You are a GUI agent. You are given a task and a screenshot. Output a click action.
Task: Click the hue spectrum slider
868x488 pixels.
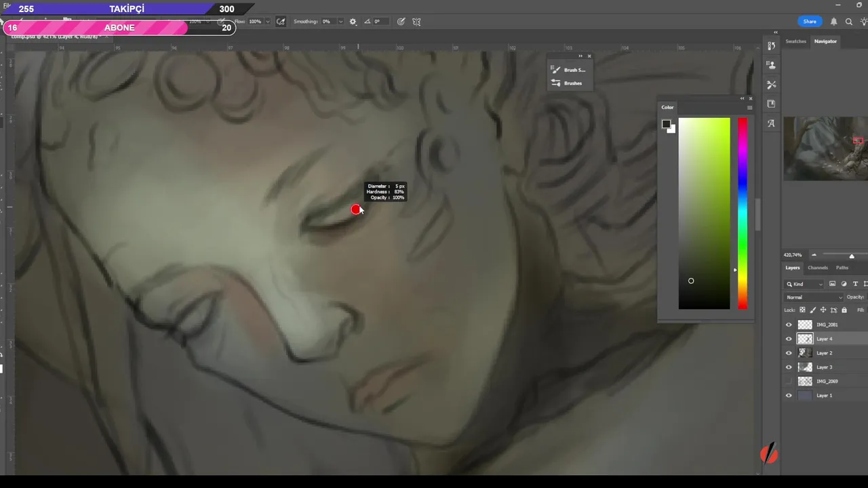[x=743, y=213]
